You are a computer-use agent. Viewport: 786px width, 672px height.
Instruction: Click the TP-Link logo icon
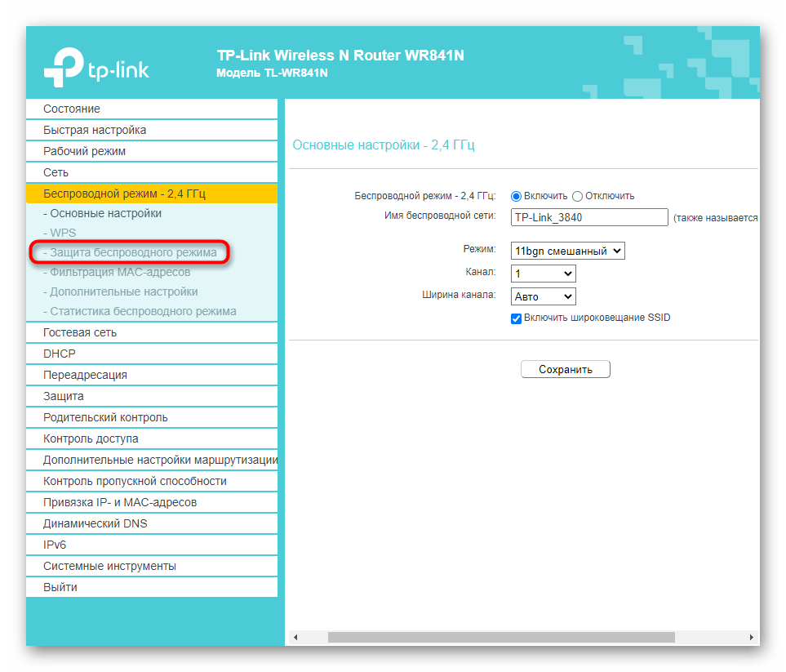62,69
